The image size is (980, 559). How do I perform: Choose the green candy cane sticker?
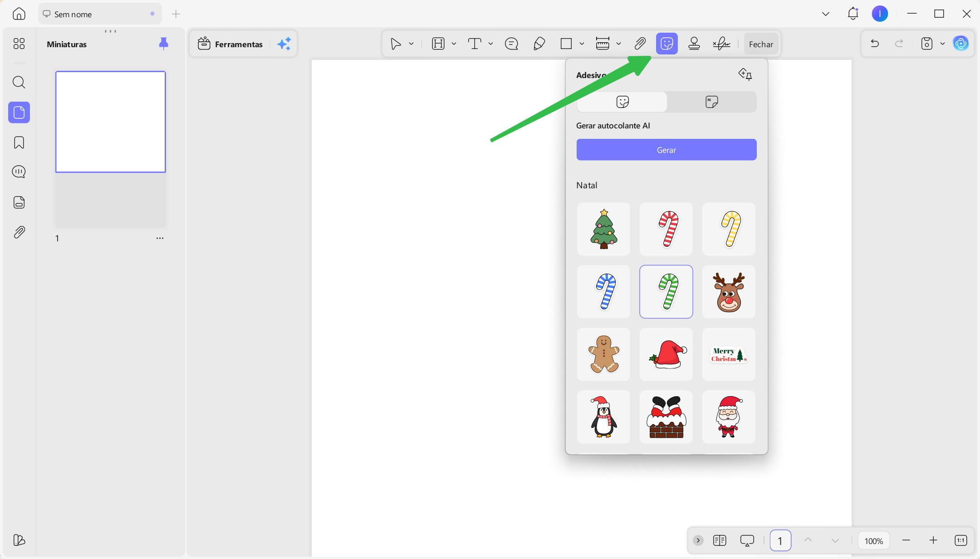(x=666, y=292)
